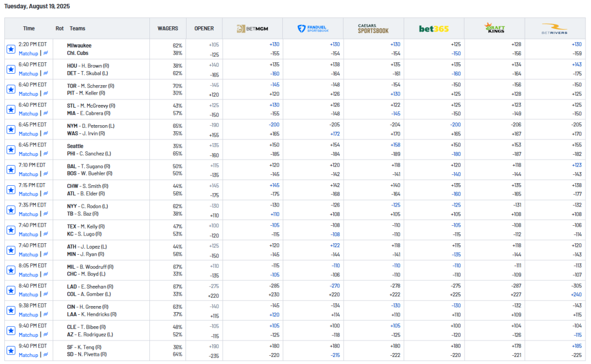Image resolution: width=591 pixels, height=364 pixels.
Task: Open line history icon for MIL vs CHC 8:05 PM
Action: click(45, 274)
